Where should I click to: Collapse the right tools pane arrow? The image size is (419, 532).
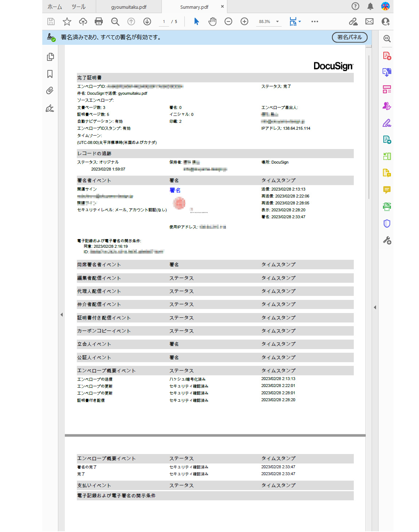(375, 307)
